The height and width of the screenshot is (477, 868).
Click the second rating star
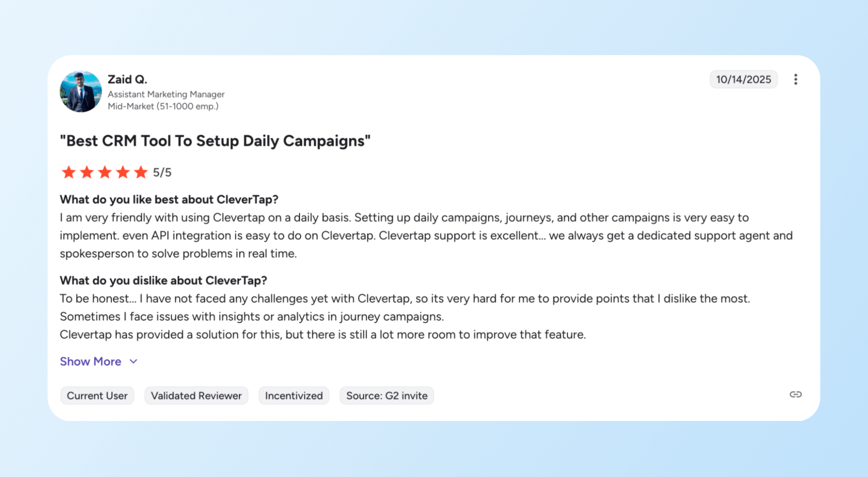pos(87,172)
